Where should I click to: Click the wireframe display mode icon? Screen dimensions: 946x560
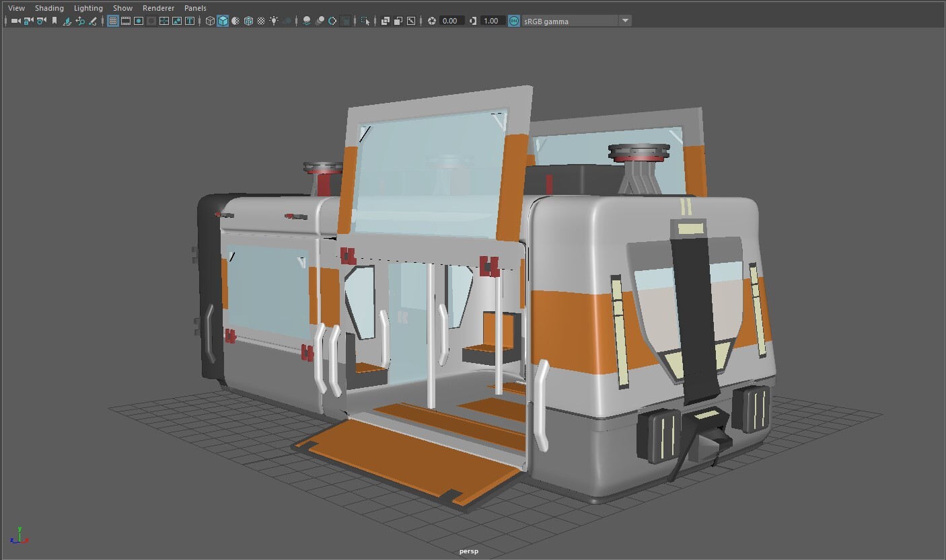point(210,21)
